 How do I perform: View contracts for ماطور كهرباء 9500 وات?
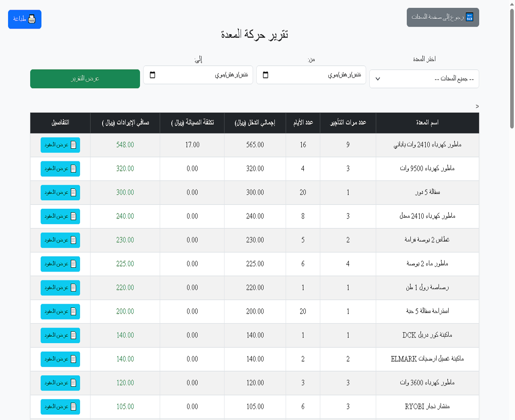point(60,169)
